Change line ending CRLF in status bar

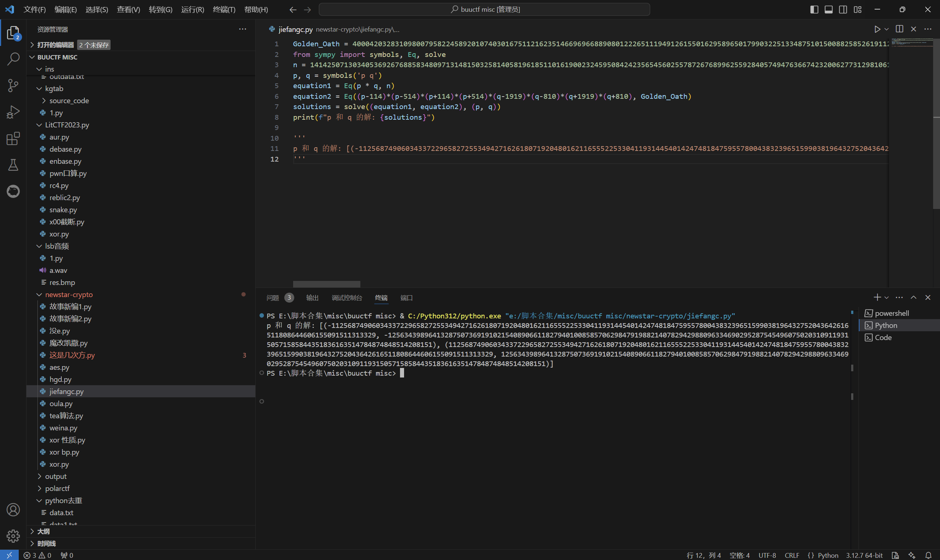click(x=792, y=555)
